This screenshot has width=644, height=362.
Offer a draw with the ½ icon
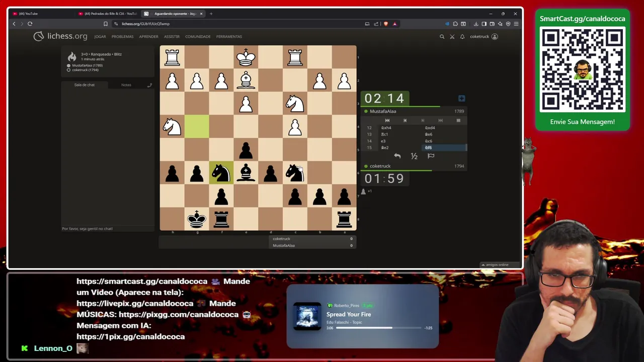point(414,156)
